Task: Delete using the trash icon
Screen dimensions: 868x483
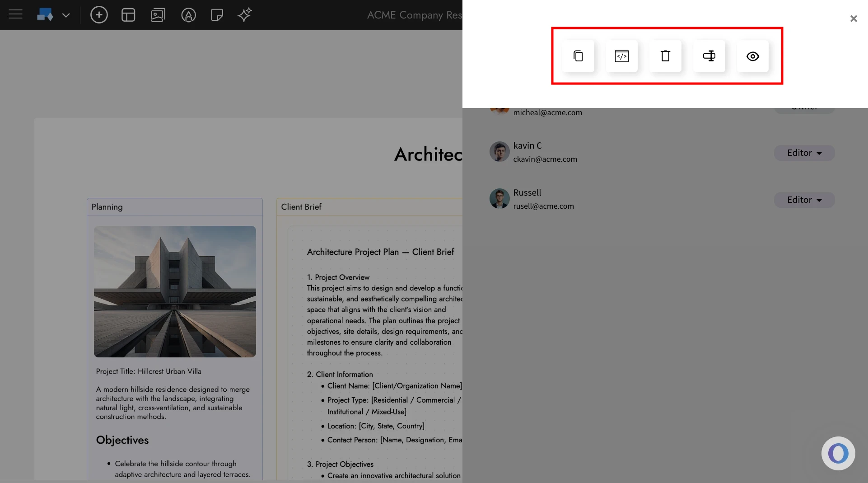Action: click(665, 56)
